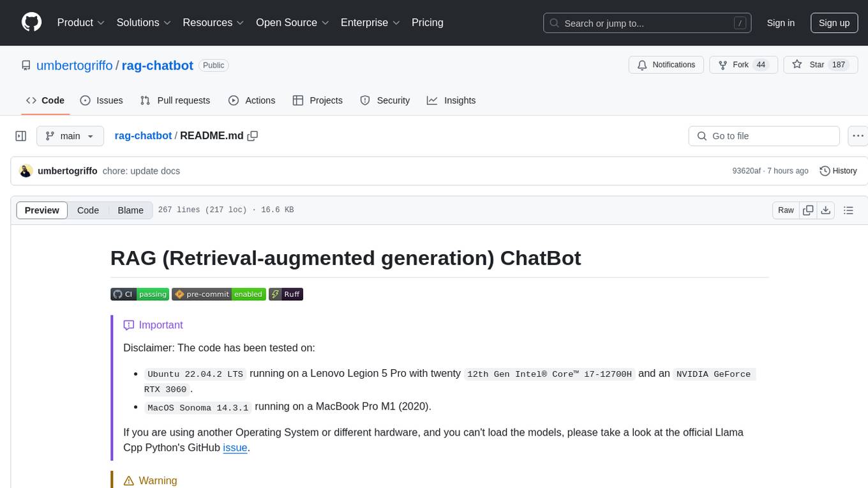
Task: Click the Ubuntu 22.04.2 LTS code text
Action: pos(195,374)
